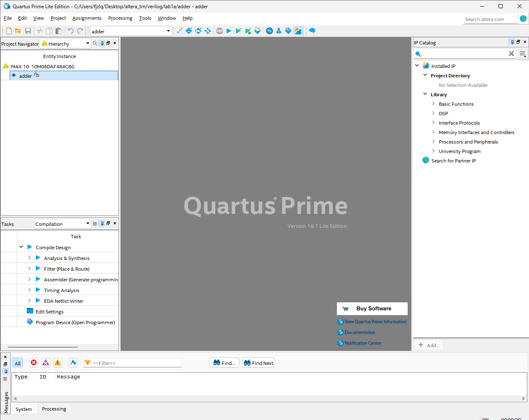Toggle the yellow warning messages filter

click(x=58, y=362)
